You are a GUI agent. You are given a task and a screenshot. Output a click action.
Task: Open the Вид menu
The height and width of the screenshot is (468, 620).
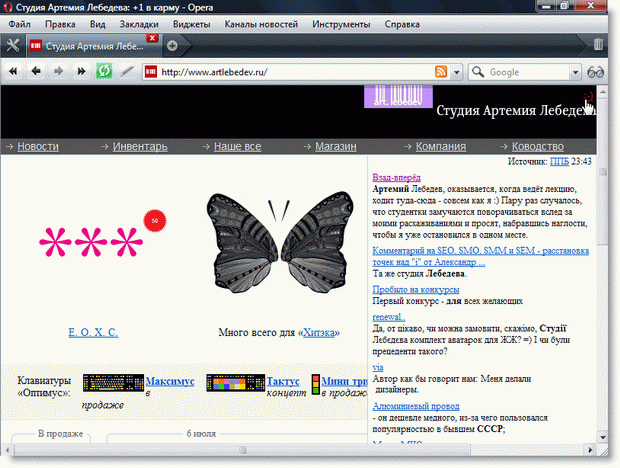pos(97,24)
